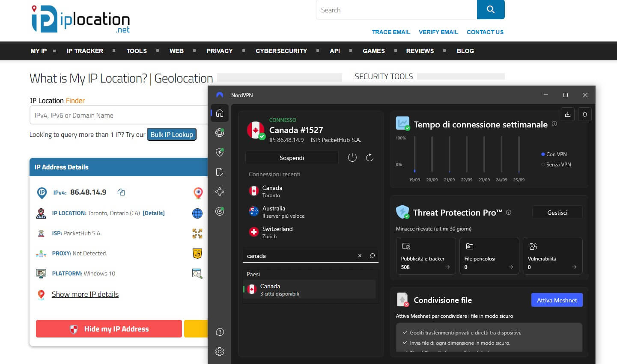Open the TOOLS menu
Viewport: 617px width, 364px height.
click(137, 51)
